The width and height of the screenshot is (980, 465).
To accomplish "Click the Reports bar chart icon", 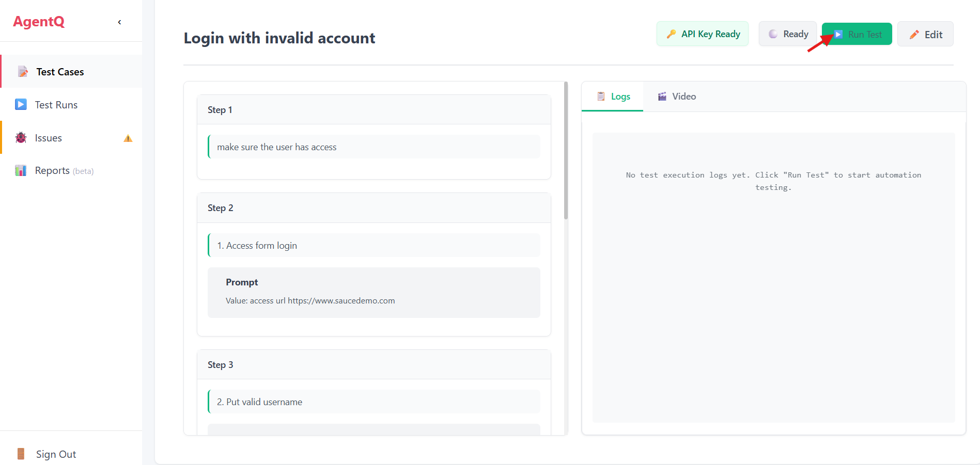I will [x=21, y=171].
